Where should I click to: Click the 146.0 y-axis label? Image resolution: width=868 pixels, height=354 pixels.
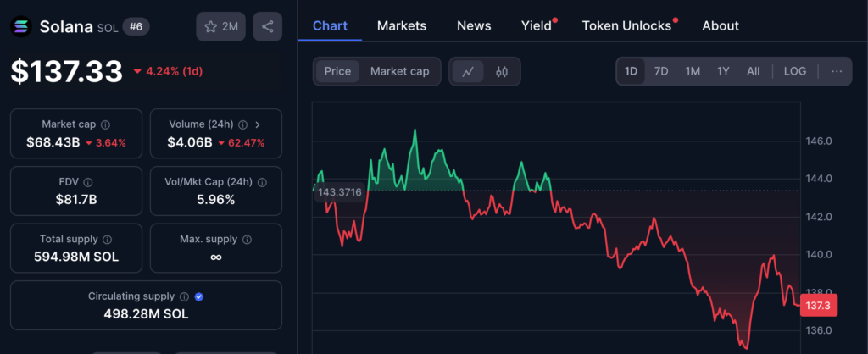coord(819,141)
